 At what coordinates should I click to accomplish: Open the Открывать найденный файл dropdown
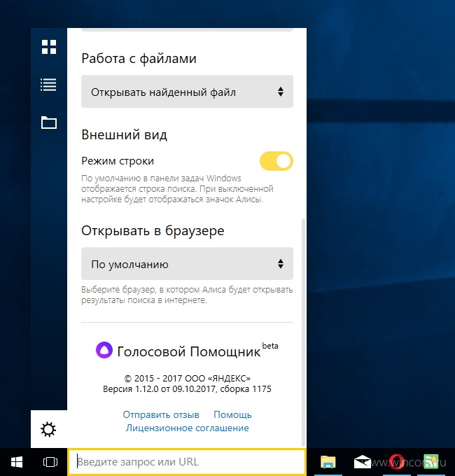(x=187, y=92)
